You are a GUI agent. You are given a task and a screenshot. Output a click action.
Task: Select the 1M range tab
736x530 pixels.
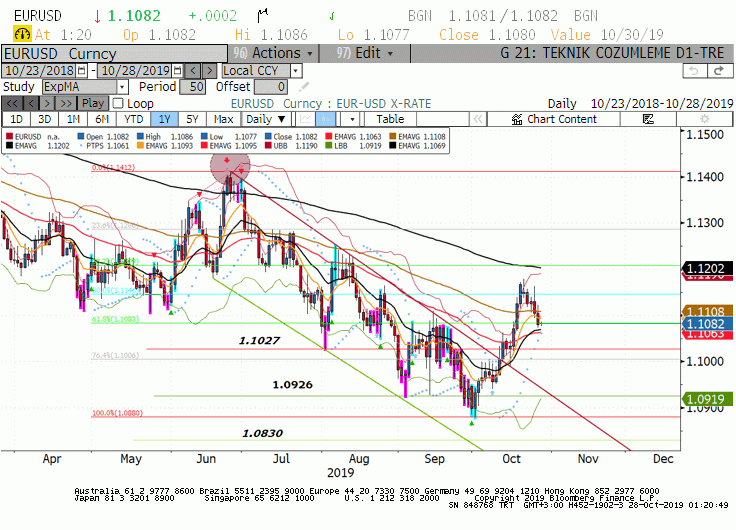coord(73,119)
